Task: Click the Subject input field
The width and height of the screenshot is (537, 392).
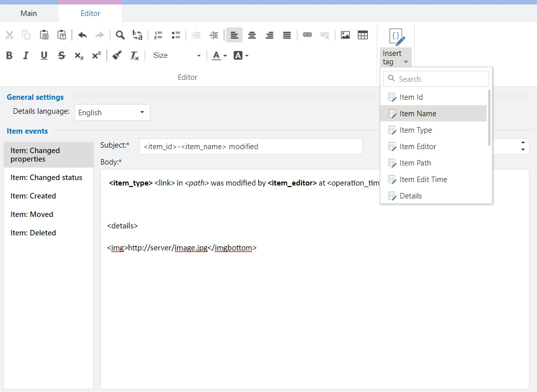Action: point(251,147)
